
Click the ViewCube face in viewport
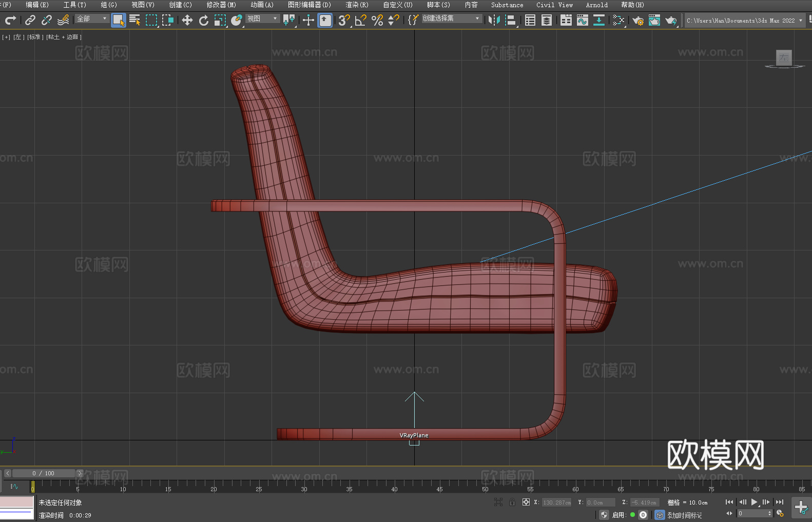click(784, 57)
